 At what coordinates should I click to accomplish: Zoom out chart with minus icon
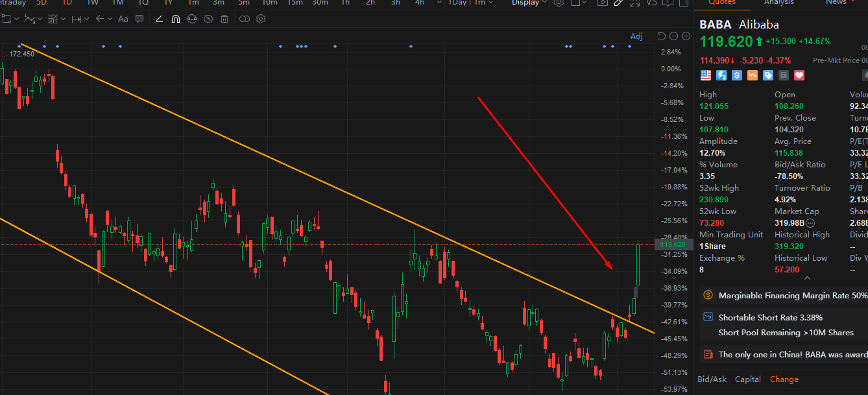tap(674, 36)
